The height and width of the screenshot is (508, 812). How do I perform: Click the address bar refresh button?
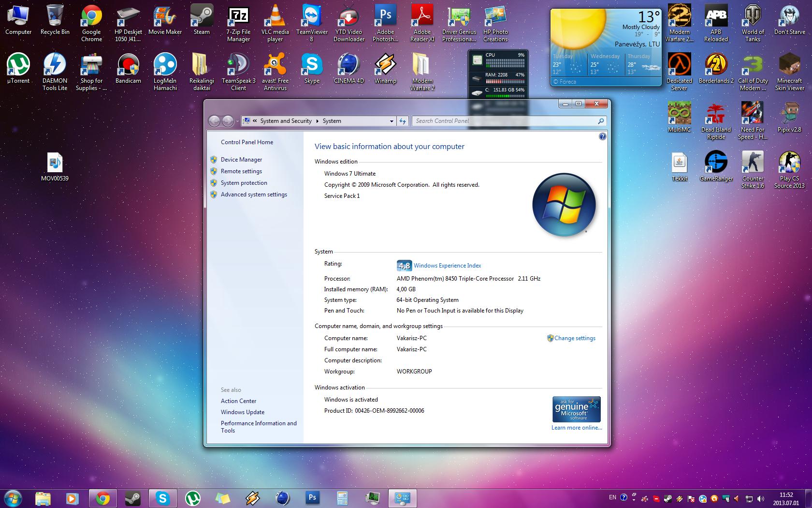click(x=403, y=121)
